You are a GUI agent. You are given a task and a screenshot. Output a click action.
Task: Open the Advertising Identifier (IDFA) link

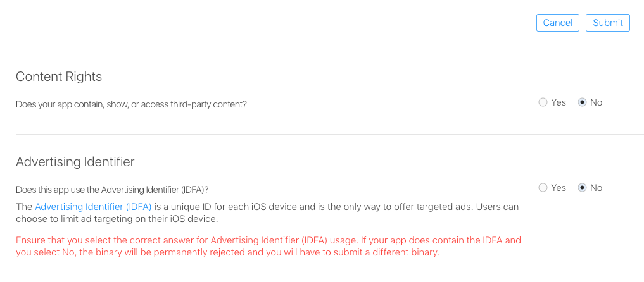pos(93,207)
